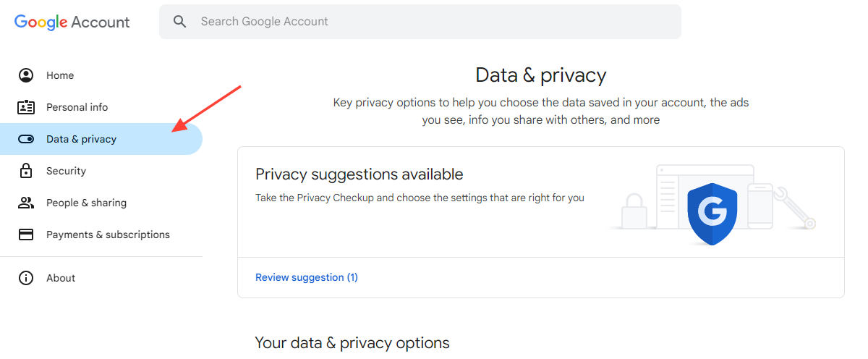Click the Data & privacy toggle icon
Image resolution: width=868 pixels, height=359 pixels.
[x=26, y=139]
